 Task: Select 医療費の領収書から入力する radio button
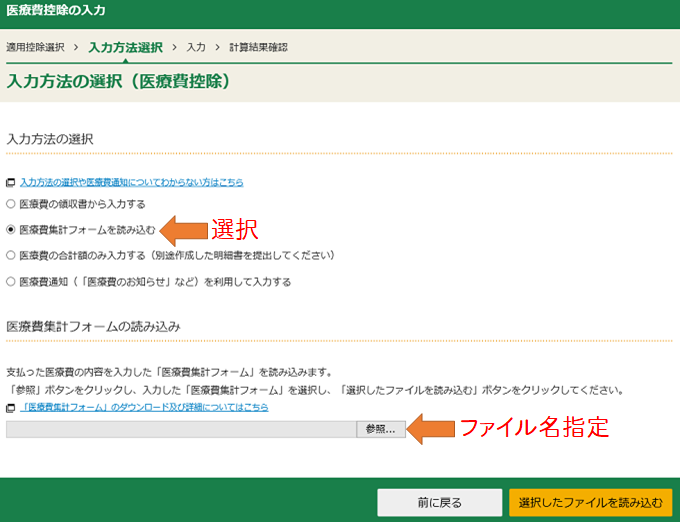point(11,204)
